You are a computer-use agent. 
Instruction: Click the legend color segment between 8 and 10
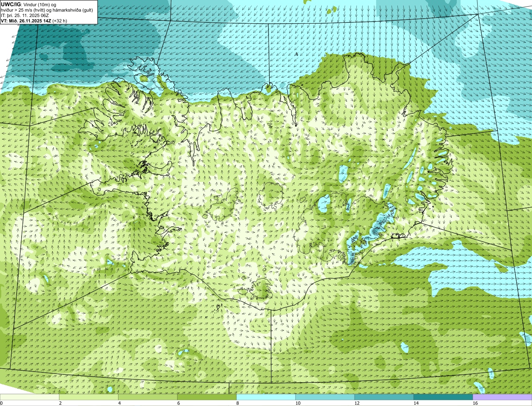(266, 397)
